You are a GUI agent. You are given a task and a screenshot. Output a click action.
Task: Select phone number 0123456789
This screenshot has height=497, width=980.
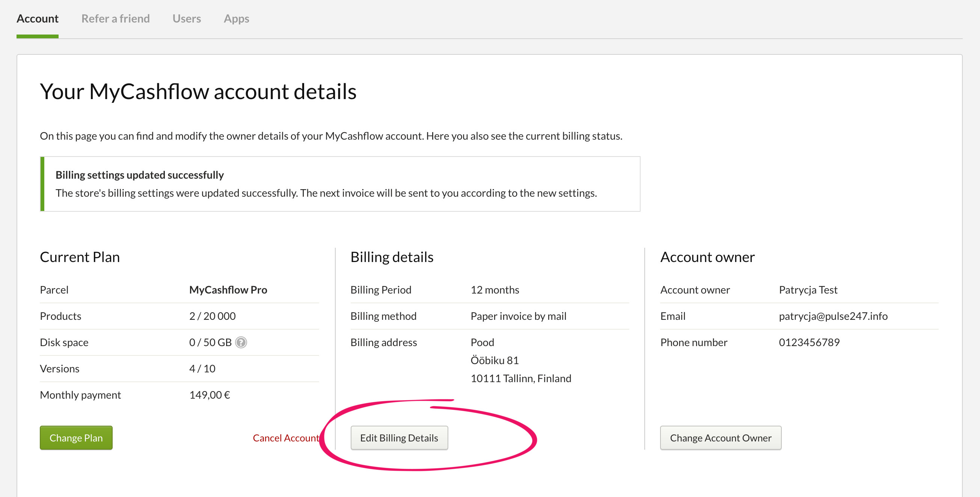tap(809, 342)
